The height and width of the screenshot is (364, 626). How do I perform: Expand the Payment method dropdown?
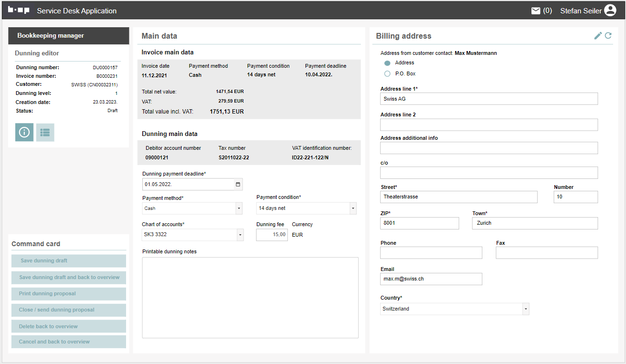click(238, 208)
